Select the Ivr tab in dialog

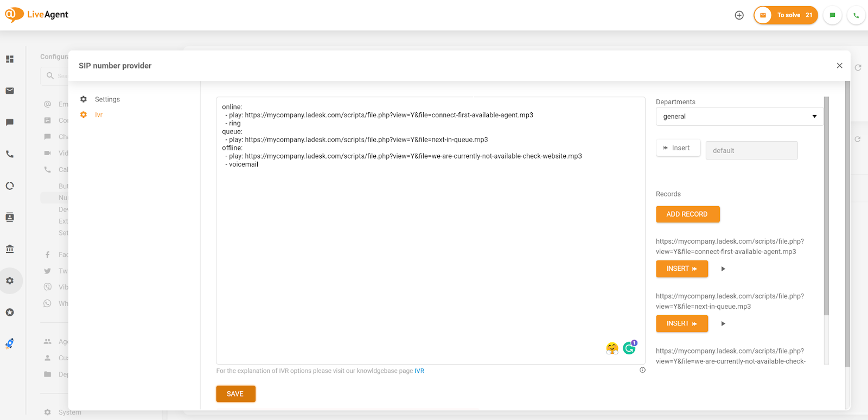pos(99,115)
